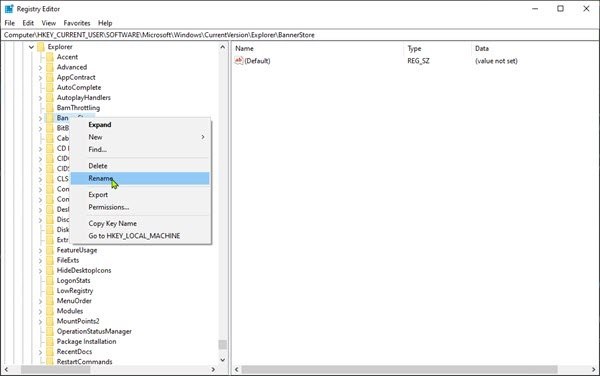Maximize the Registry Editor window
Screen dimensions: 600x376
pyautogui.click(x=560, y=8)
